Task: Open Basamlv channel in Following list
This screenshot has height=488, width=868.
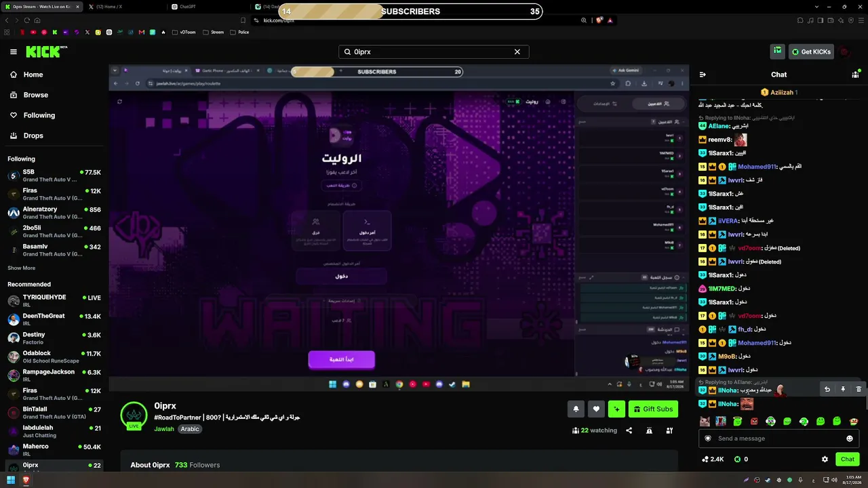Action: 54,250
